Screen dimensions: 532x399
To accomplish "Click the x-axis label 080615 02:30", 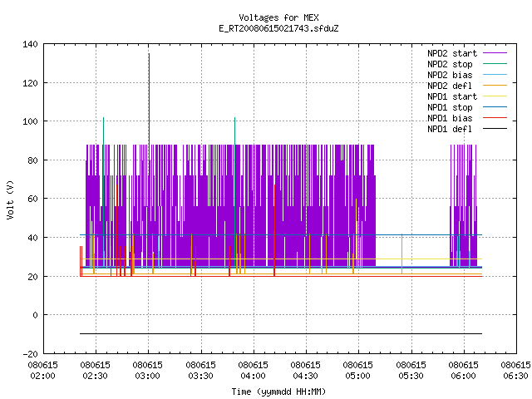I will point(96,371).
